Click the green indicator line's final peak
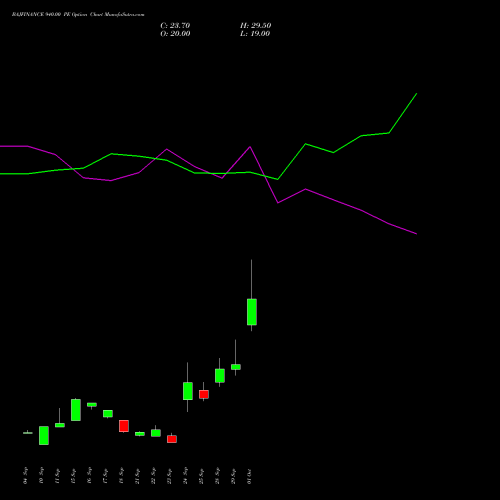The width and height of the screenshot is (500, 500). (x=417, y=94)
